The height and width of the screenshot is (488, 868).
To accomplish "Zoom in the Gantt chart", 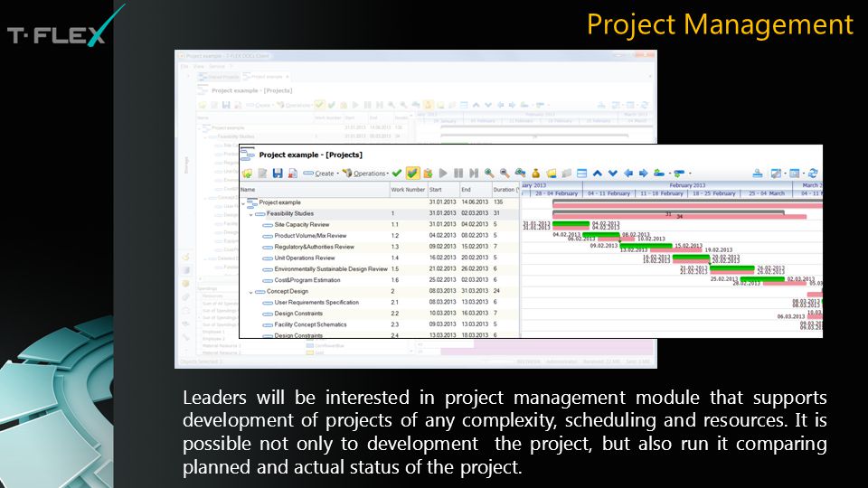I will point(489,174).
